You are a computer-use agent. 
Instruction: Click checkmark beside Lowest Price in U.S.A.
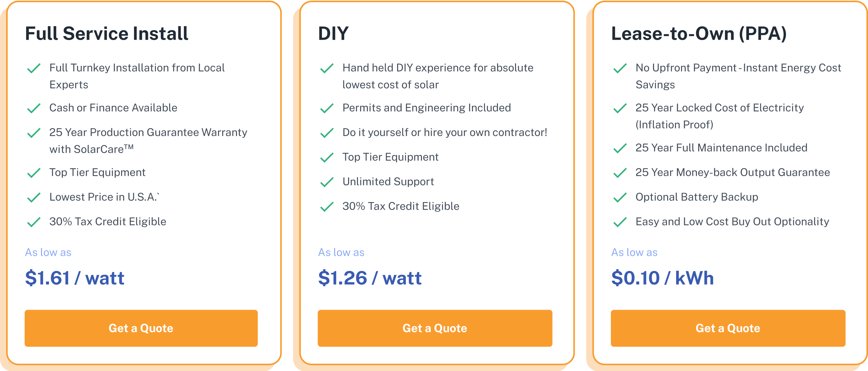(34, 197)
